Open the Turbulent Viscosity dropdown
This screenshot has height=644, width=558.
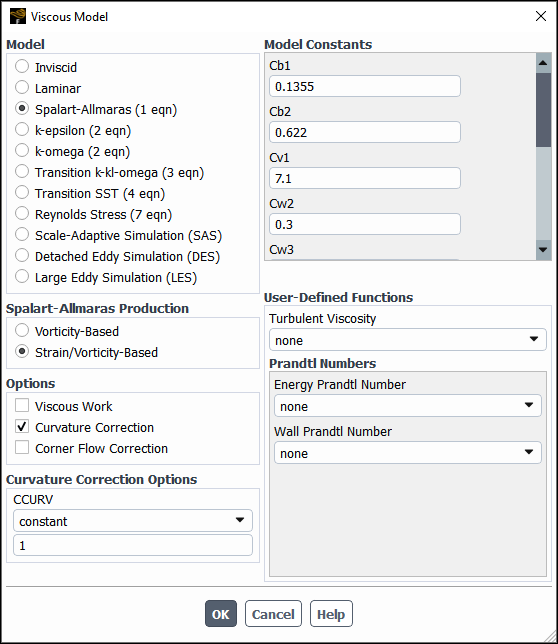point(407,340)
